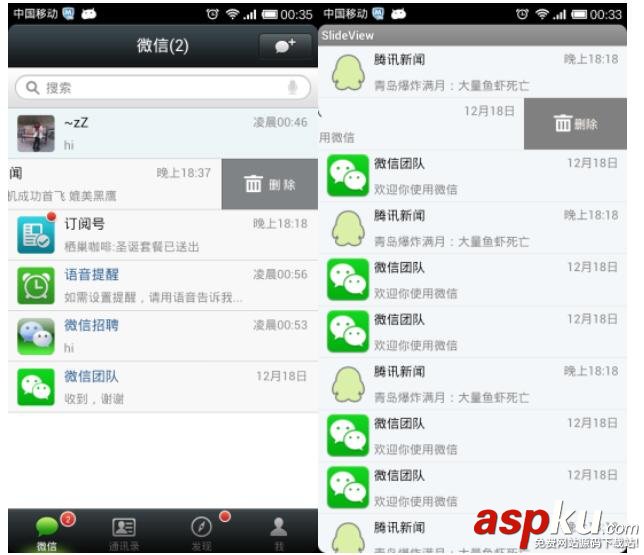The height and width of the screenshot is (555, 644).
Task: Open the 微信 tab with badge 2
Action: (46, 531)
